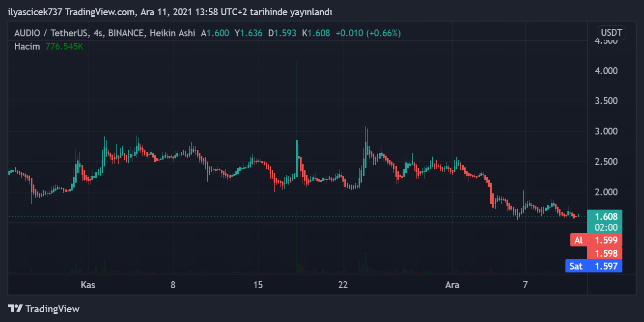Click the TradingView logo icon

15,309
